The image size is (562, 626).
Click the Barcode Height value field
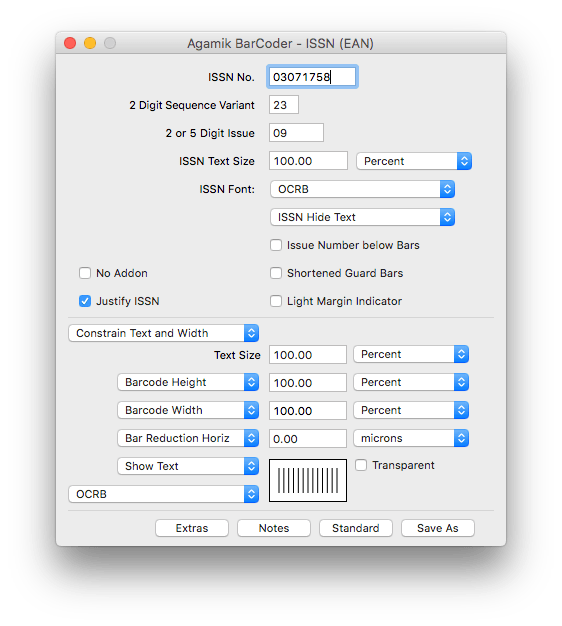tap(308, 383)
